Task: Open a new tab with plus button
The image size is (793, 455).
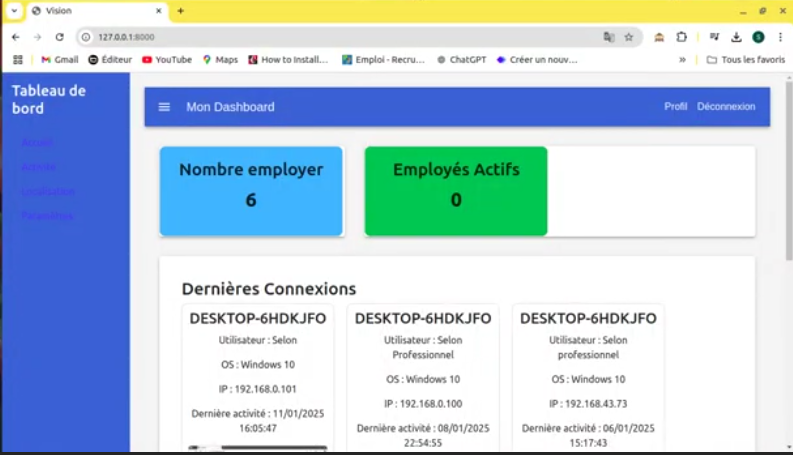Action: pos(181,11)
